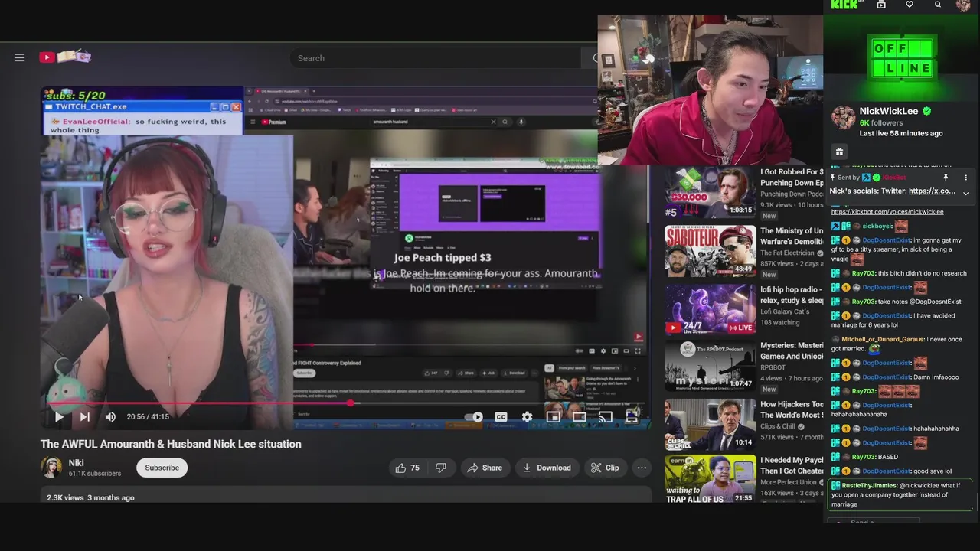
Task: Go to YouTube home via logo
Action: point(65,57)
